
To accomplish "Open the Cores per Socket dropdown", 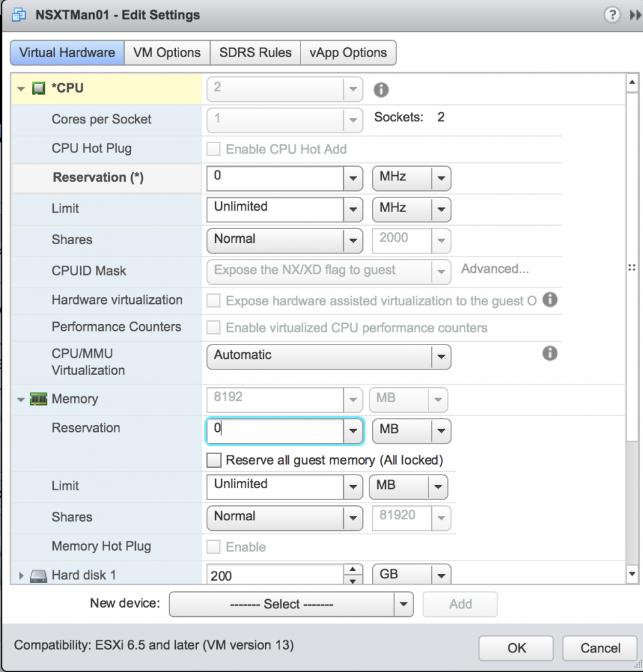I will [353, 120].
